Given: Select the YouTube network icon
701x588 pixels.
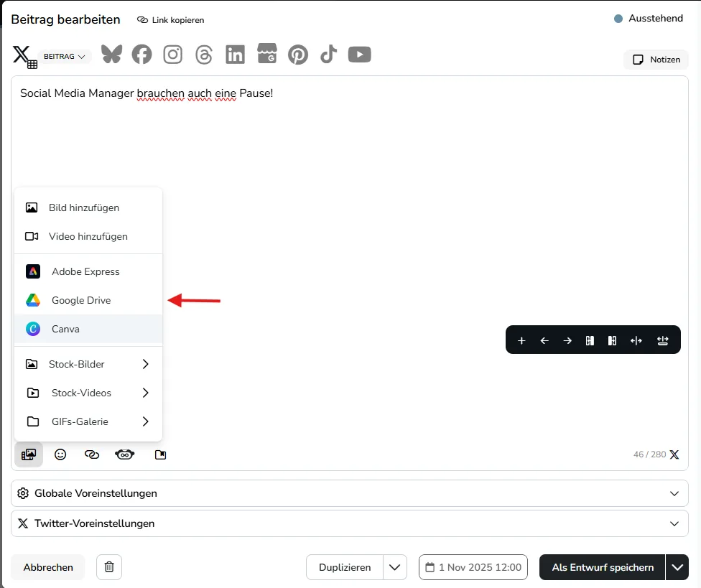Looking at the screenshot, I should [359, 54].
